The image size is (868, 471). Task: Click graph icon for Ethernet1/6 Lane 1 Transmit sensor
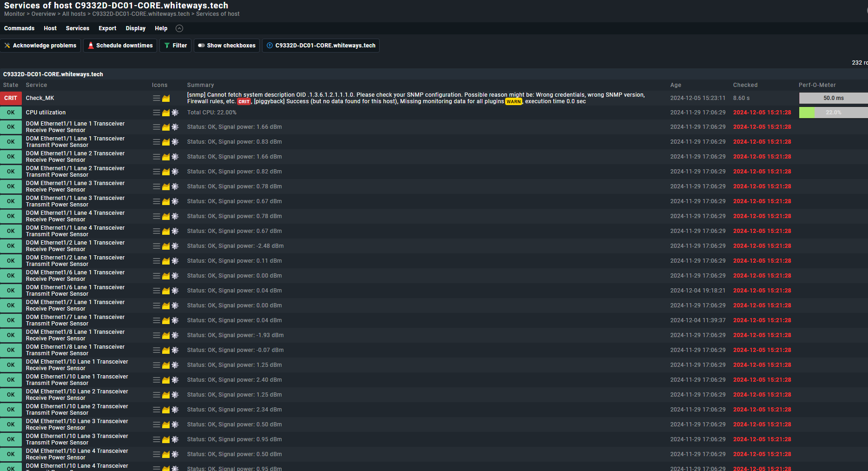(166, 291)
